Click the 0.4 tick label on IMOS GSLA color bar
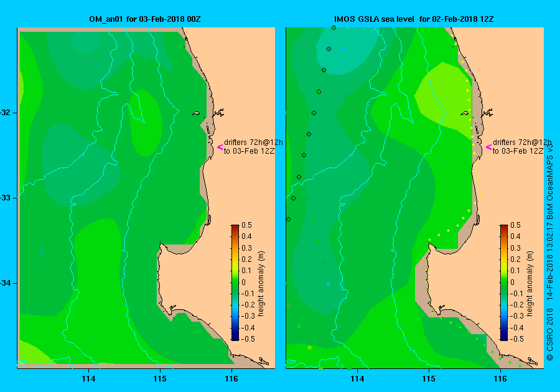560x392 pixels. coord(515,236)
